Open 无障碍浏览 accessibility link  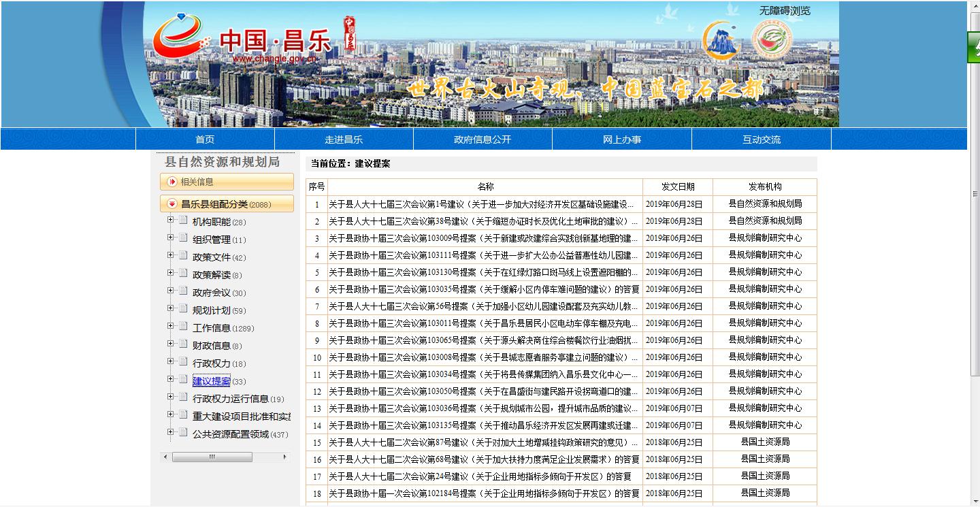pyautogui.click(x=784, y=11)
